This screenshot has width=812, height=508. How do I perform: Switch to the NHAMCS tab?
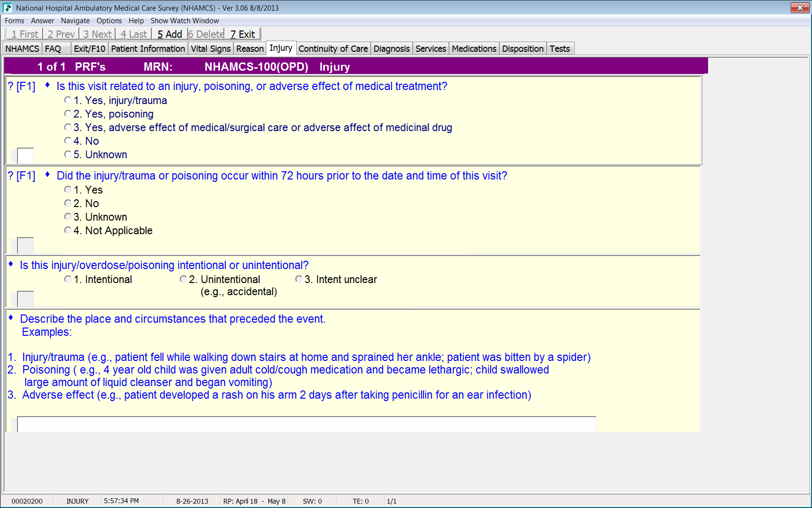click(x=22, y=49)
